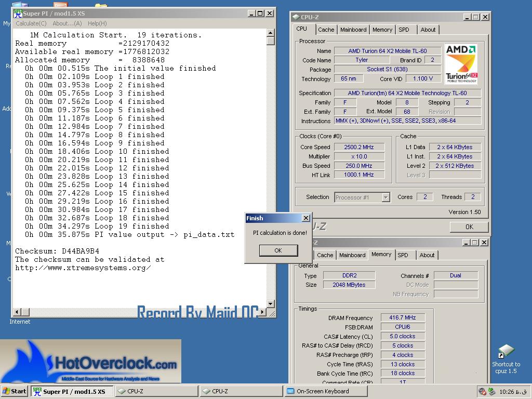Click the CPU-Z title bar icon in upper window
This screenshot has height=399, width=532.
296,17
